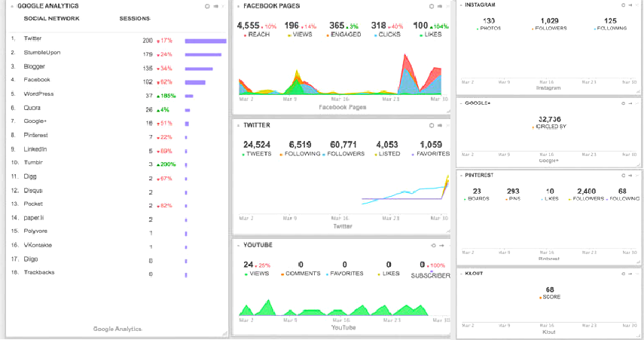
Task: Click the purple bar for Twitter sessions
Action: click(206, 41)
